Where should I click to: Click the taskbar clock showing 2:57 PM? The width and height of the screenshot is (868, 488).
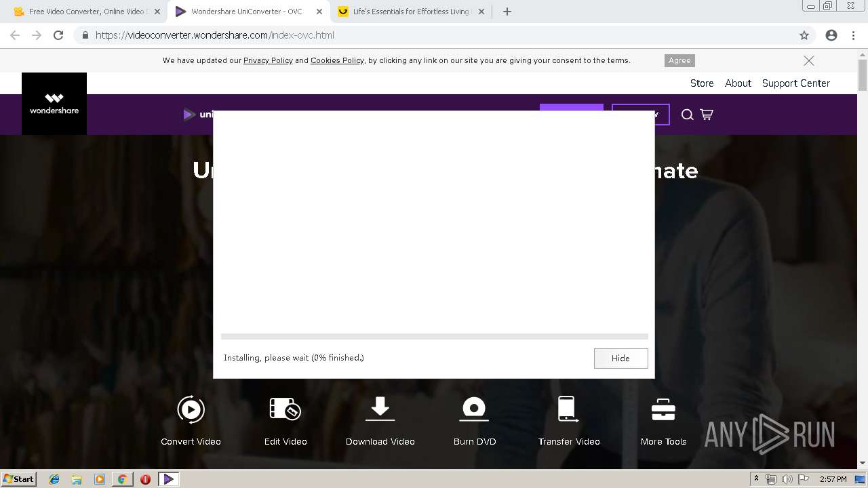[833, 479]
